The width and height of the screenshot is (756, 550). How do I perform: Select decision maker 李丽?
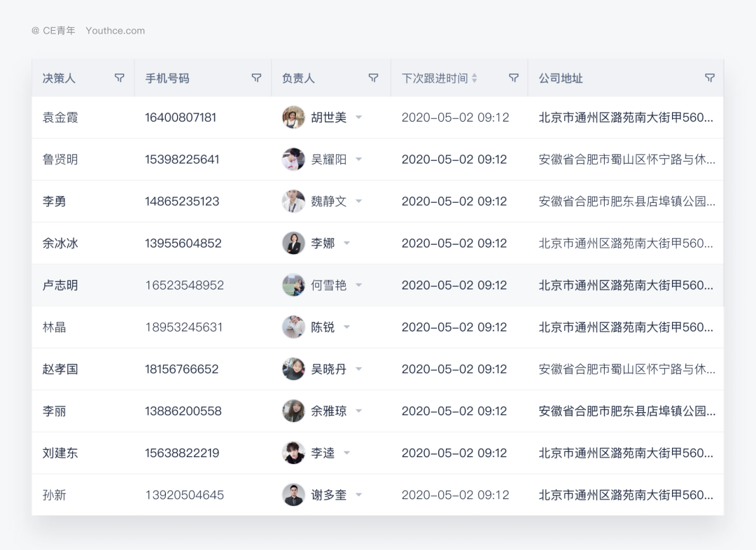point(54,411)
